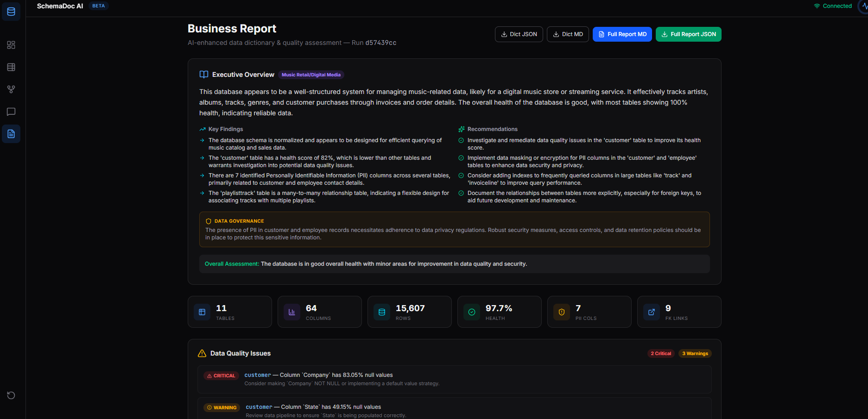Click the FK Links external-link icon
Image resolution: width=868 pixels, height=419 pixels.
coord(652,312)
